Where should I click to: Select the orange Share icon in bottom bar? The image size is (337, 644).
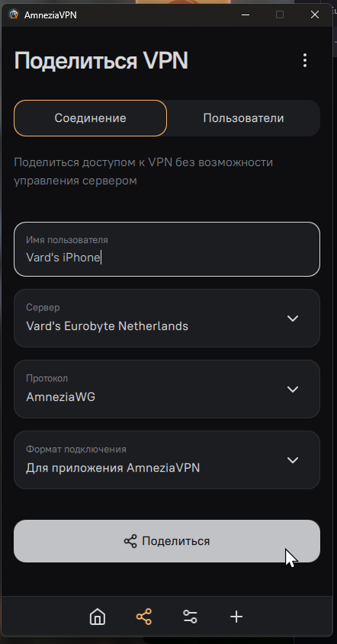(144, 617)
